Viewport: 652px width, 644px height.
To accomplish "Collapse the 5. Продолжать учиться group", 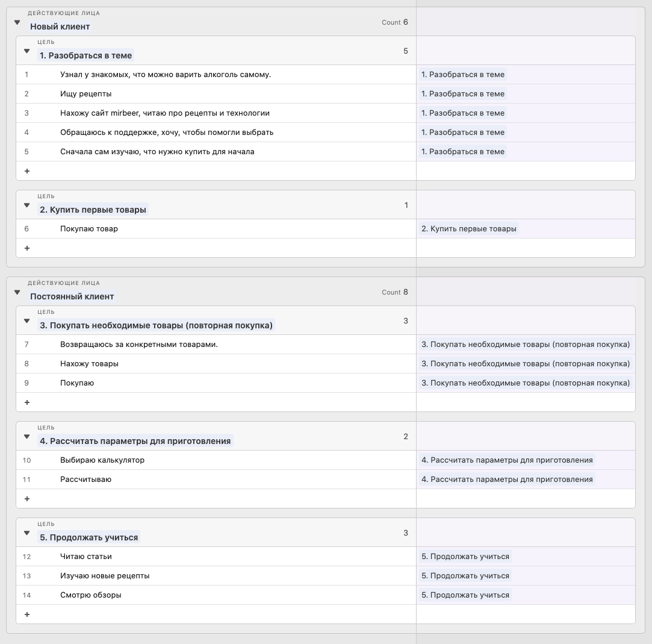I will [x=26, y=533].
